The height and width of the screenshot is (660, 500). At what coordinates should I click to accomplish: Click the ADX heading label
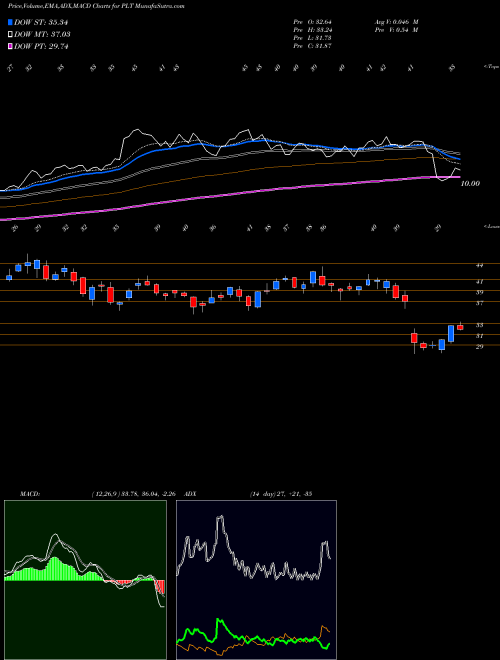coord(191,494)
